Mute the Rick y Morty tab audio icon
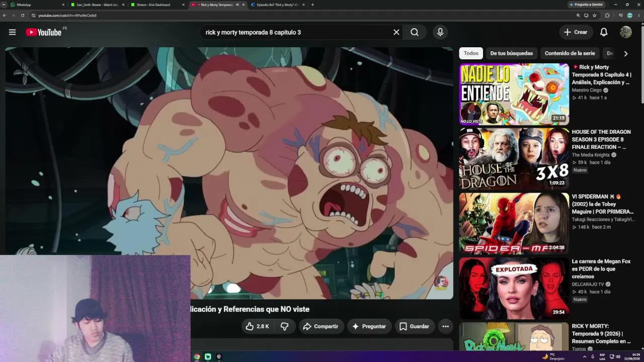Viewport: 644px width, 362px height. (237, 5)
